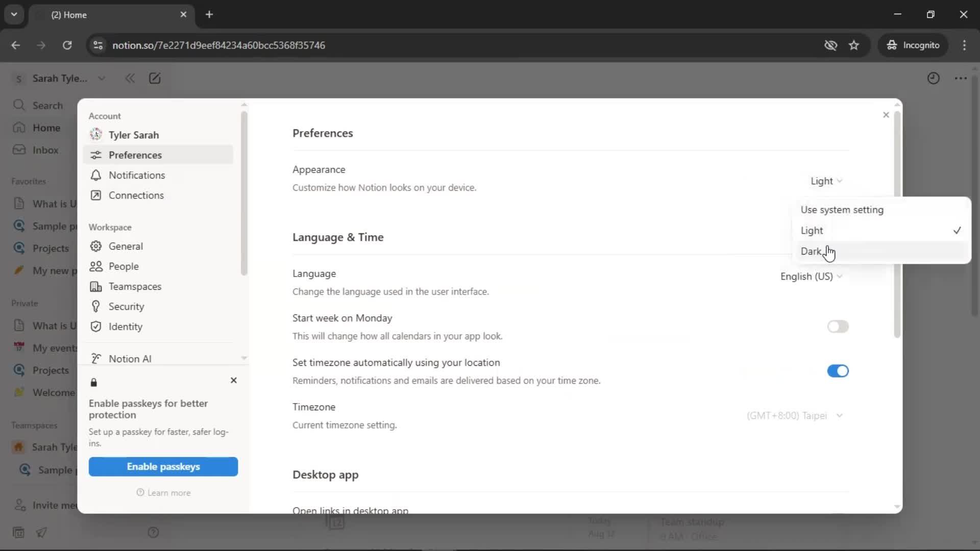Open the tab search dropdown
The width and height of the screenshot is (980, 551).
pyautogui.click(x=14, y=14)
